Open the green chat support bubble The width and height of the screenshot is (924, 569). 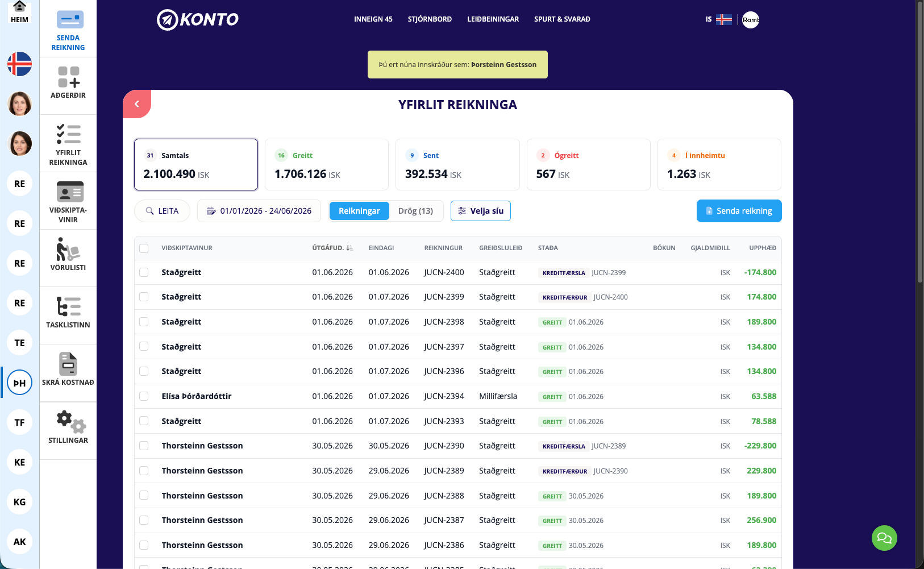[884, 538]
